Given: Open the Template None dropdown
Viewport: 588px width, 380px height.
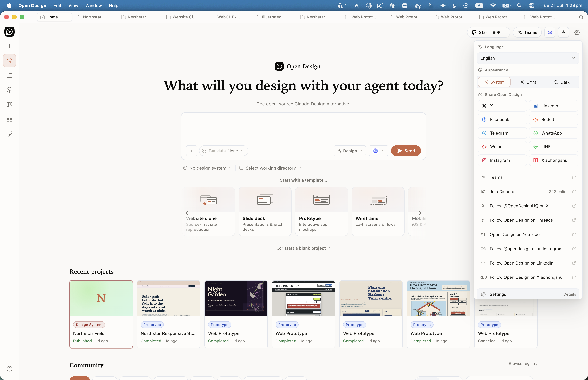Looking at the screenshot, I should [x=224, y=151].
